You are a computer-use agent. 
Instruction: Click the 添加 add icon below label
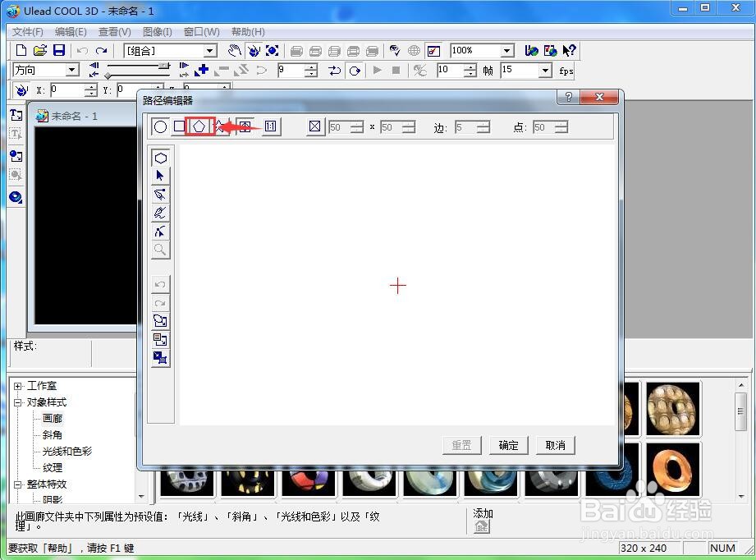(x=481, y=526)
